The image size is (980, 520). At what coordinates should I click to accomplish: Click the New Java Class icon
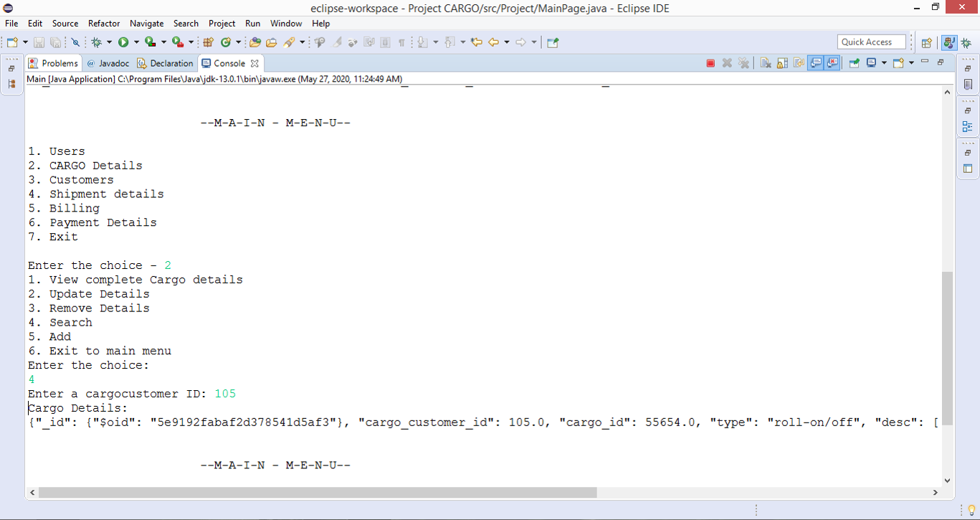[x=226, y=42]
